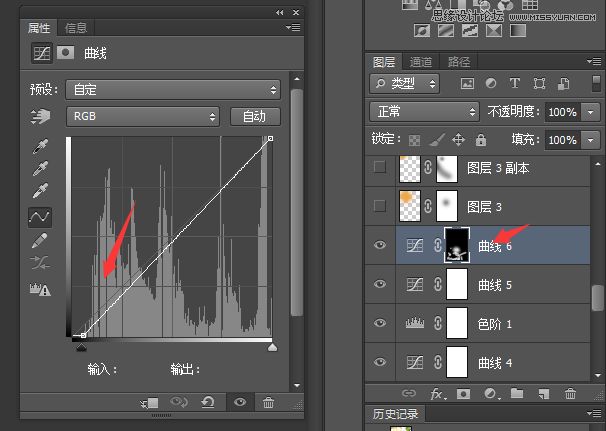606x431 pixels.
Task: Hide the 曲线 5 layer
Action: (380, 284)
